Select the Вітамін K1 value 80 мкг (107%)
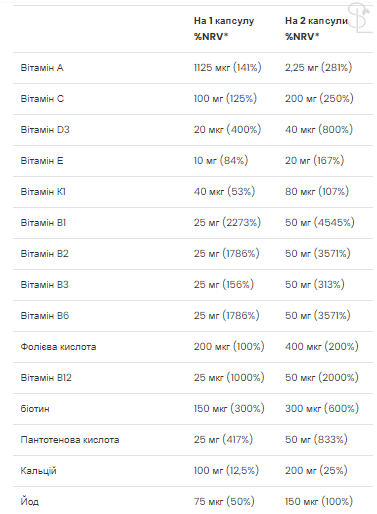Viewport: 377px width, 514px height. pyautogui.click(x=317, y=192)
